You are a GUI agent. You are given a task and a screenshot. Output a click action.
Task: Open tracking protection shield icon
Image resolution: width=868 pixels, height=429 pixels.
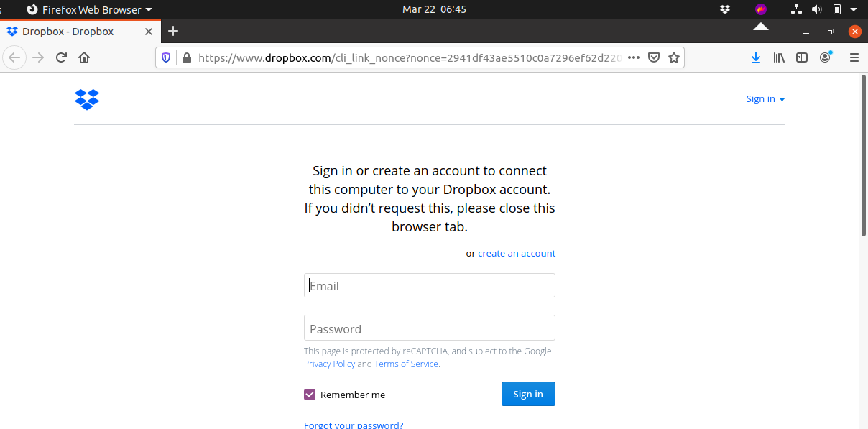tap(166, 58)
